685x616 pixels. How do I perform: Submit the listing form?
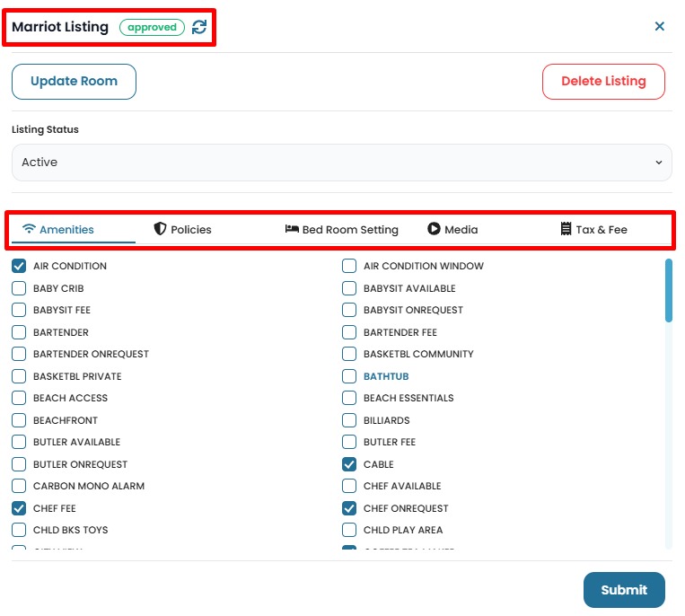[x=624, y=590]
